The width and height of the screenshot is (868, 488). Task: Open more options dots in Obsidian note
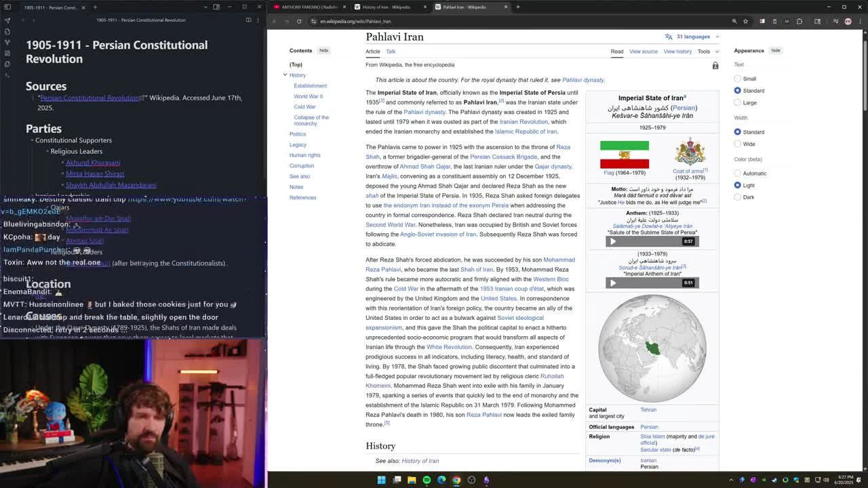coord(258,20)
